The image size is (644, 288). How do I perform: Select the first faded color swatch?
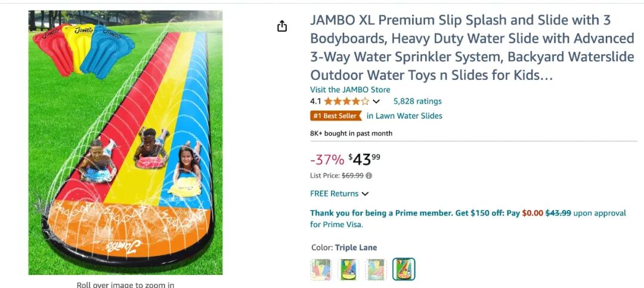321,270
